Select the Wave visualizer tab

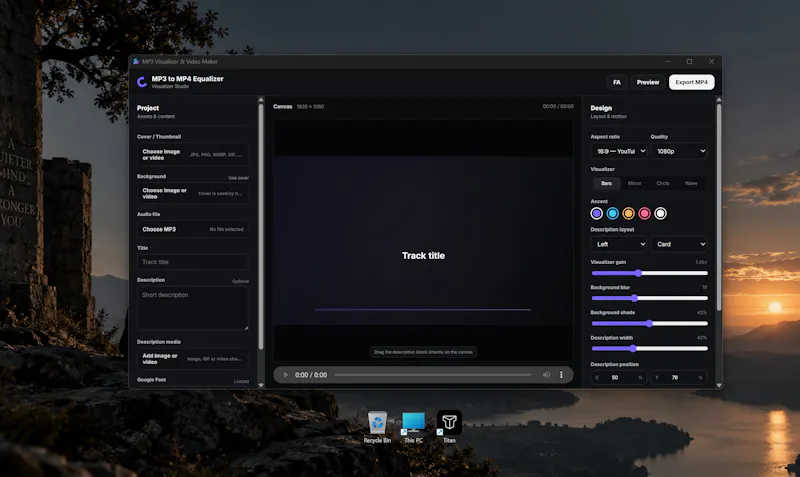pos(691,183)
